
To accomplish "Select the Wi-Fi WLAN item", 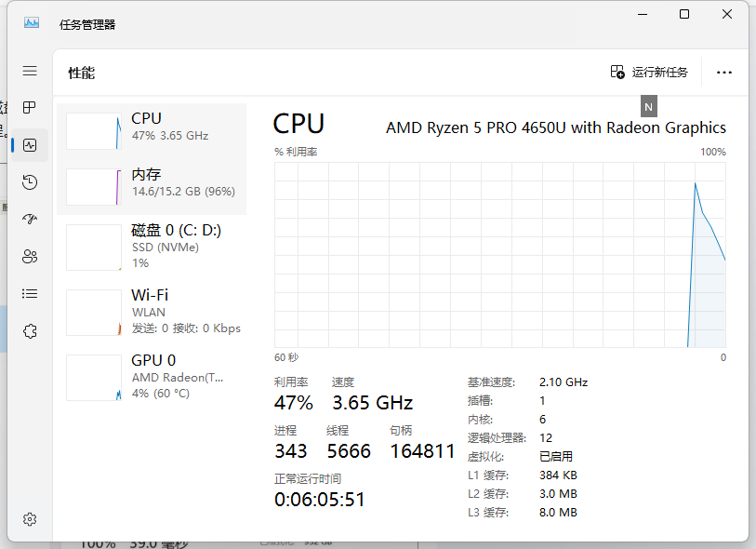I will point(152,312).
